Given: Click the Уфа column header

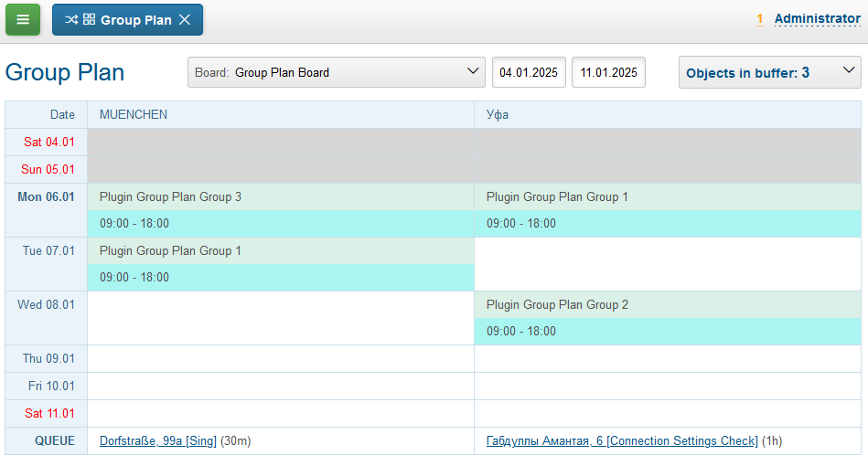Looking at the screenshot, I should click(x=498, y=114).
